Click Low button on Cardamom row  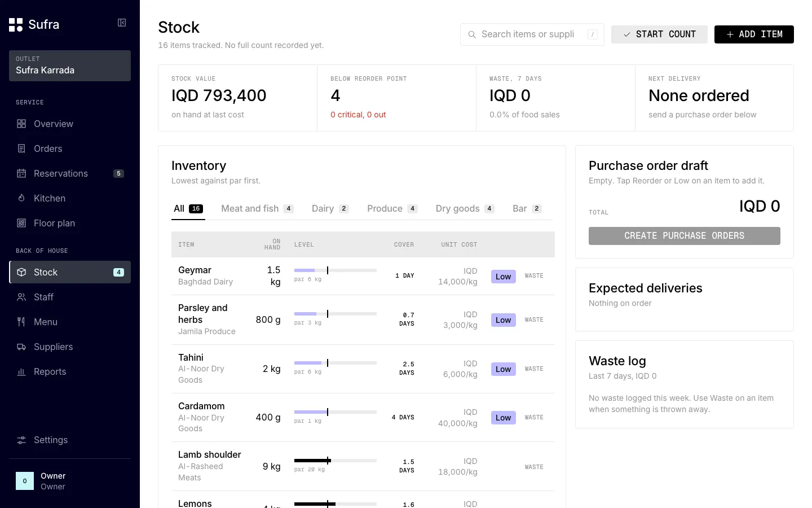(x=504, y=418)
